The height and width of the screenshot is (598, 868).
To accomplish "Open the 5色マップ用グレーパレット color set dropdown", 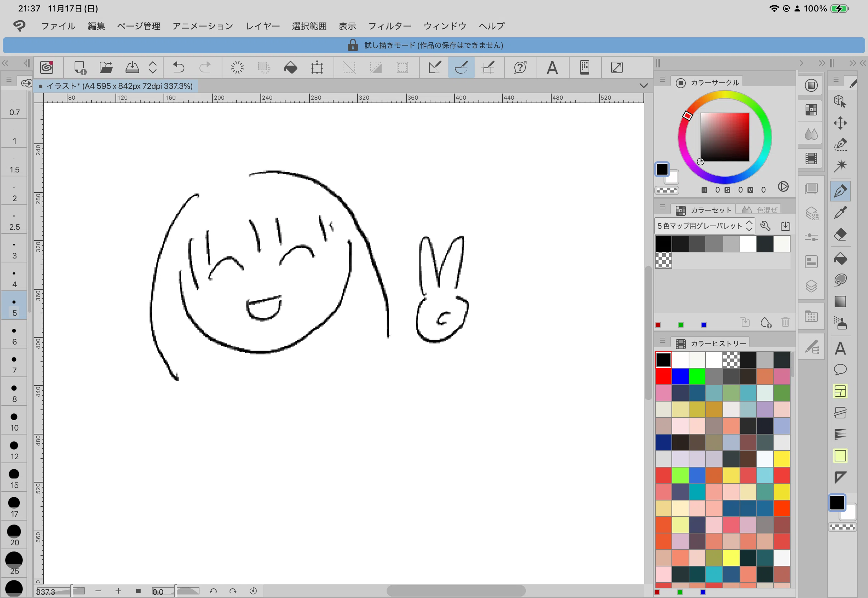I will [704, 226].
